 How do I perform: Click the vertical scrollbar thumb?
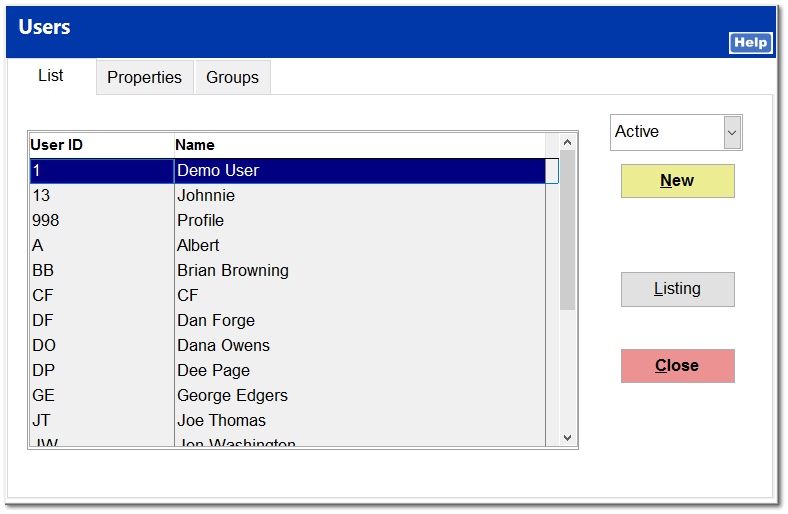coord(567,230)
